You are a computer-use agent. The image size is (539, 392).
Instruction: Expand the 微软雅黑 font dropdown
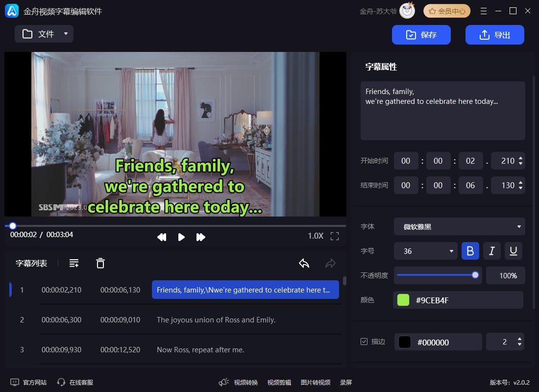coord(459,226)
